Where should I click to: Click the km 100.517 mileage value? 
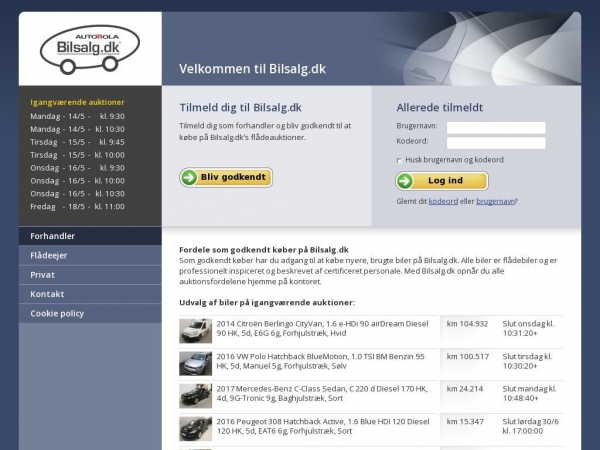(x=468, y=357)
